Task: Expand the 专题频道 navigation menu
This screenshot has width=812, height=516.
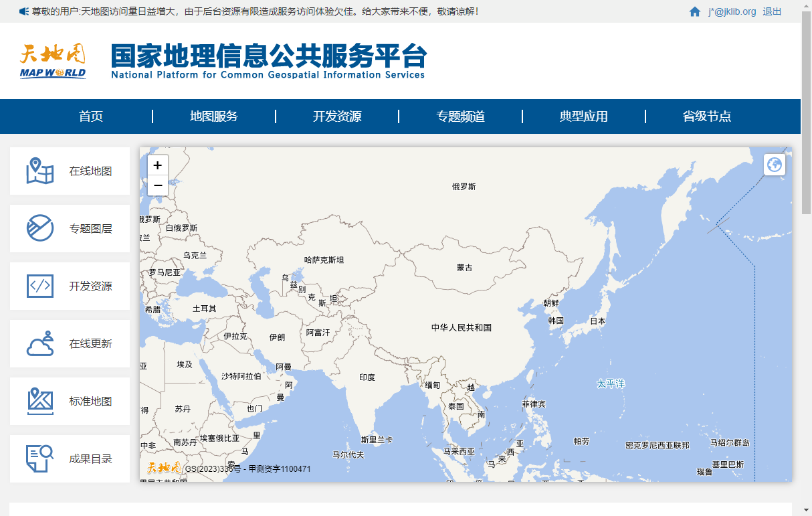Action: (x=460, y=116)
